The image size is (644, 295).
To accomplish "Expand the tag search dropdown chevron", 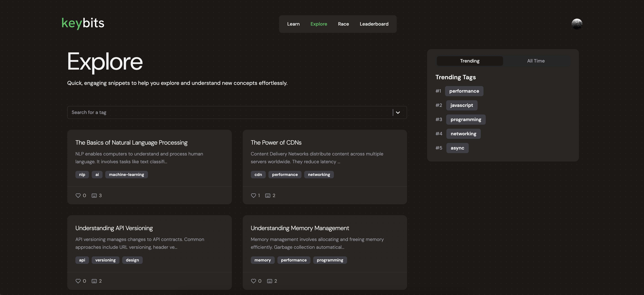I will tap(398, 113).
